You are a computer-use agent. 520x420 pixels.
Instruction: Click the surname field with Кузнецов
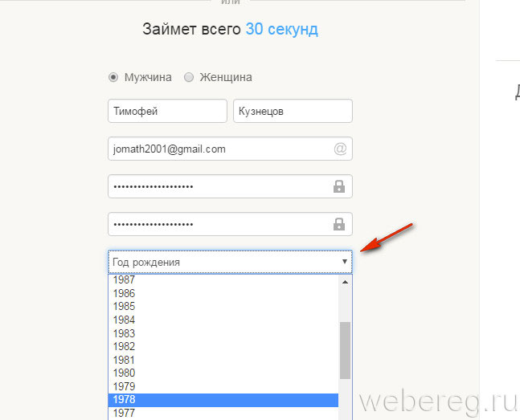tap(293, 112)
